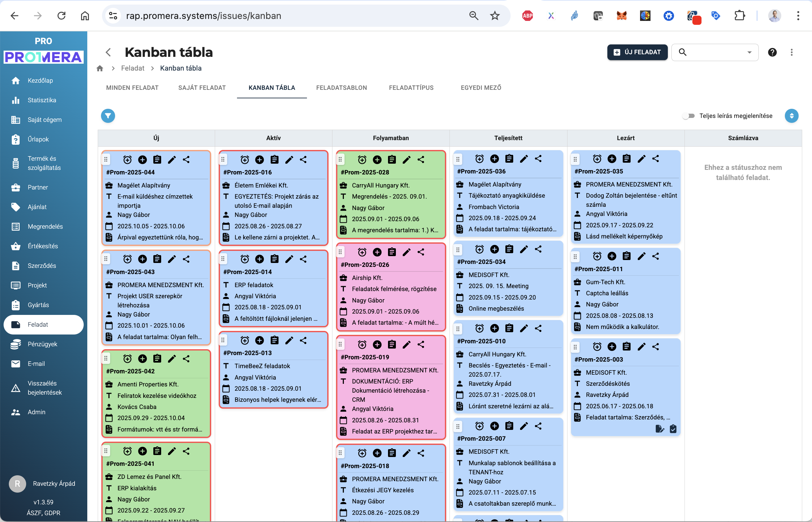The image size is (812, 522).
Task: Open the three-dot options menu top right
Action: click(792, 52)
